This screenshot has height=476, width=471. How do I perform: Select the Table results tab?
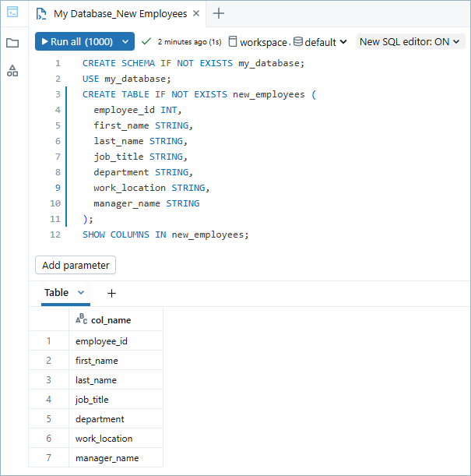point(56,293)
